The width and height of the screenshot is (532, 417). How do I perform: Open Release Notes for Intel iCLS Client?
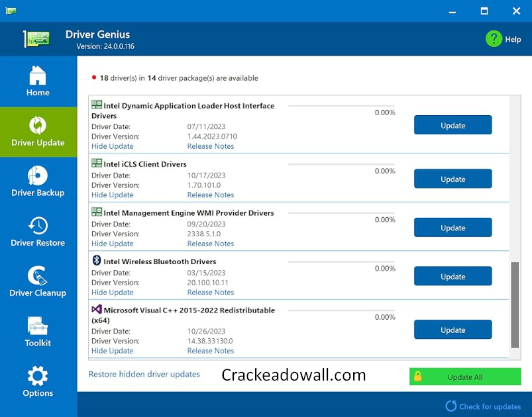[210, 195]
